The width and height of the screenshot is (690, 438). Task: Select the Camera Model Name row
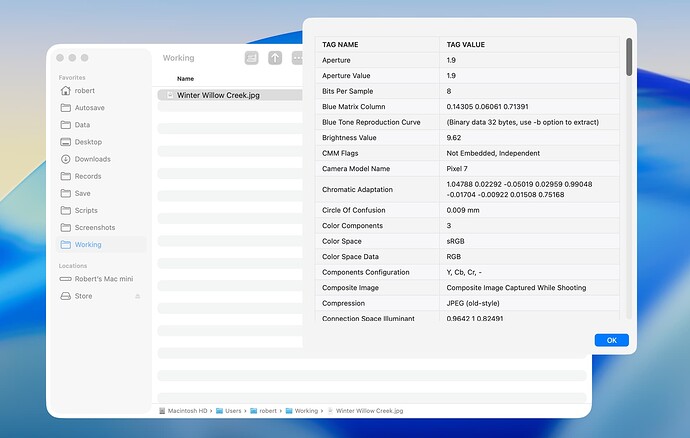(467, 169)
